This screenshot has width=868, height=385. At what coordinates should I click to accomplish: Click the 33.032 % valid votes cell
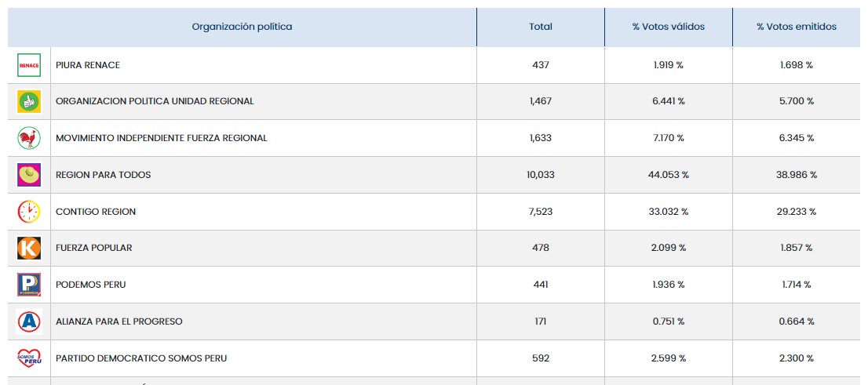pos(668,212)
